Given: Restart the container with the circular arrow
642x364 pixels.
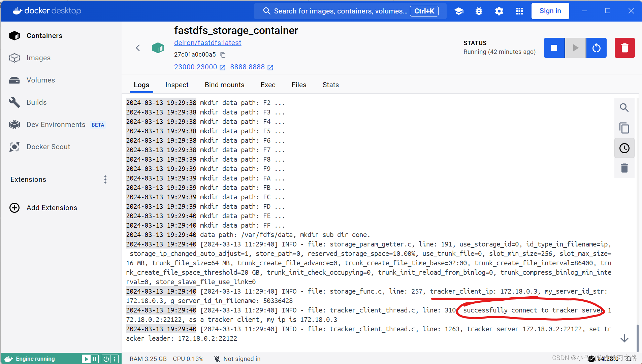Looking at the screenshot, I should [x=597, y=48].
